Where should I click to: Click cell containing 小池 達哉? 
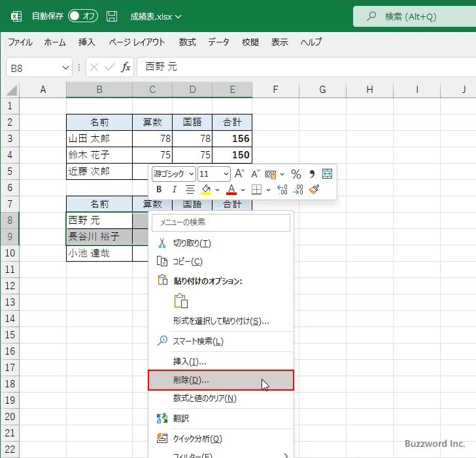[99, 253]
